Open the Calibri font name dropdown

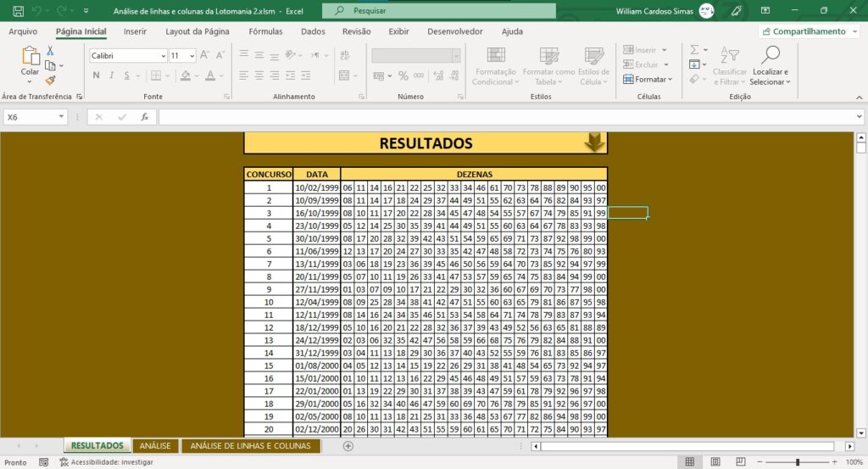coord(164,55)
